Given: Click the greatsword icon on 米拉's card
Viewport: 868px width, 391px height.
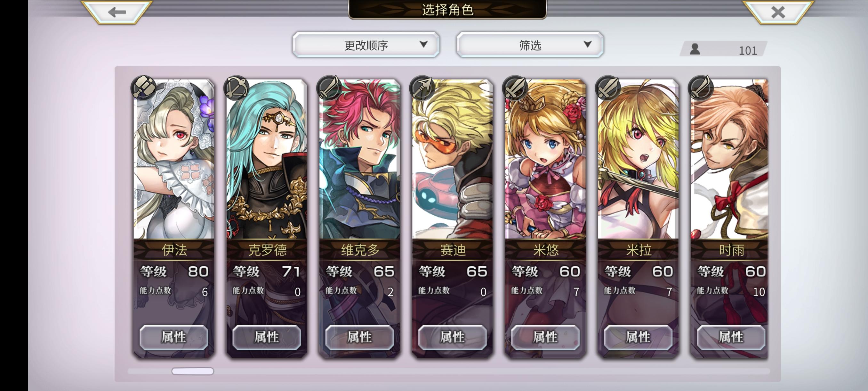Looking at the screenshot, I should [x=608, y=88].
